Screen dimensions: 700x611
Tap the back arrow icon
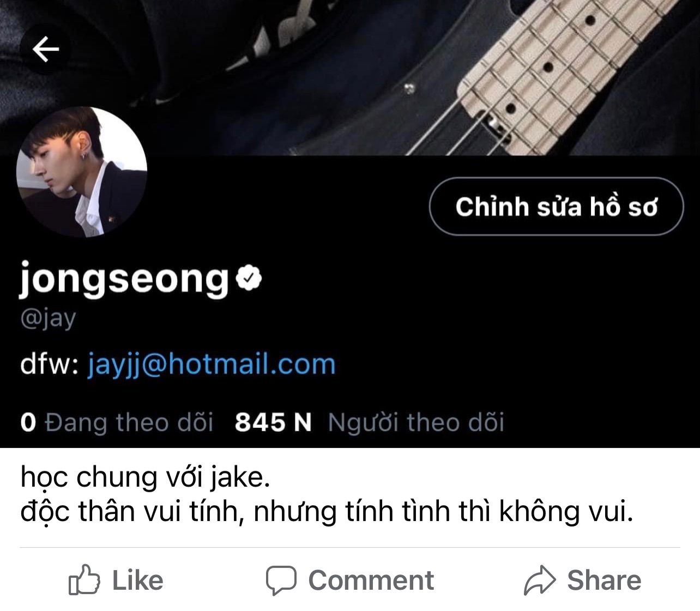(x=46, y=50)
